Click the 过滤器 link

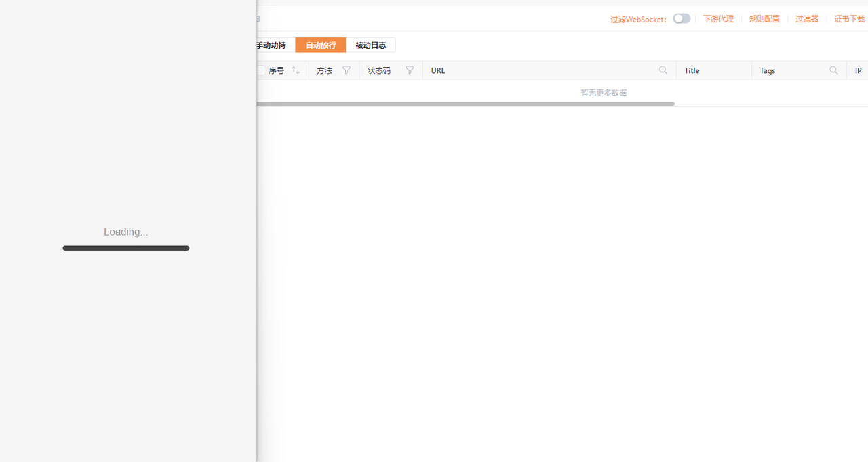pyautogui.click(x=807, y=19)
